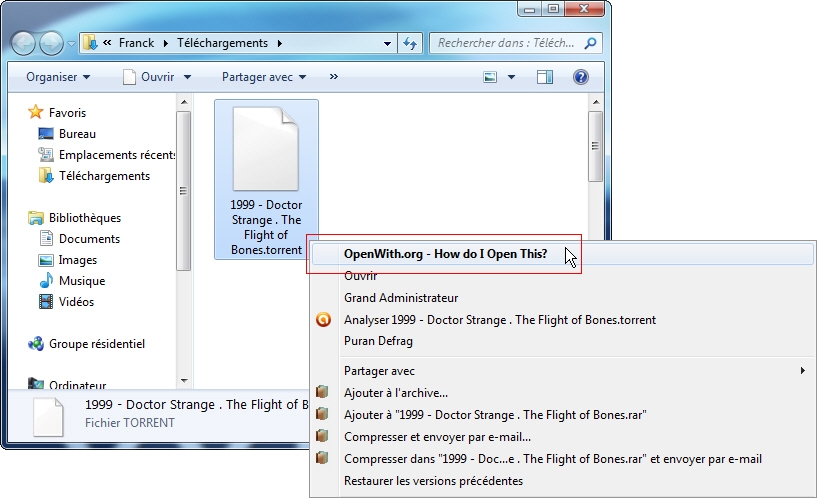
Task: Click the Groupe résidentiel icon
Action: pyautogui.click(x=35, y=344)
